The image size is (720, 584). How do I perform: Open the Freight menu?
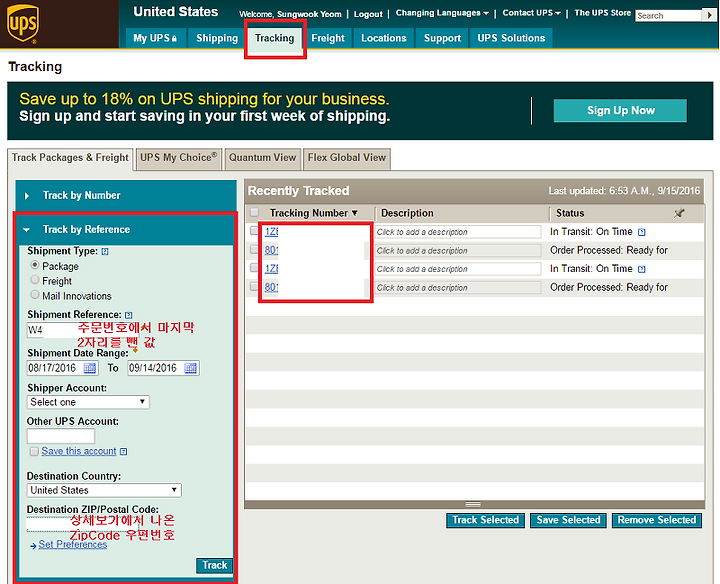pyautogui.click(x=328, y=38)
